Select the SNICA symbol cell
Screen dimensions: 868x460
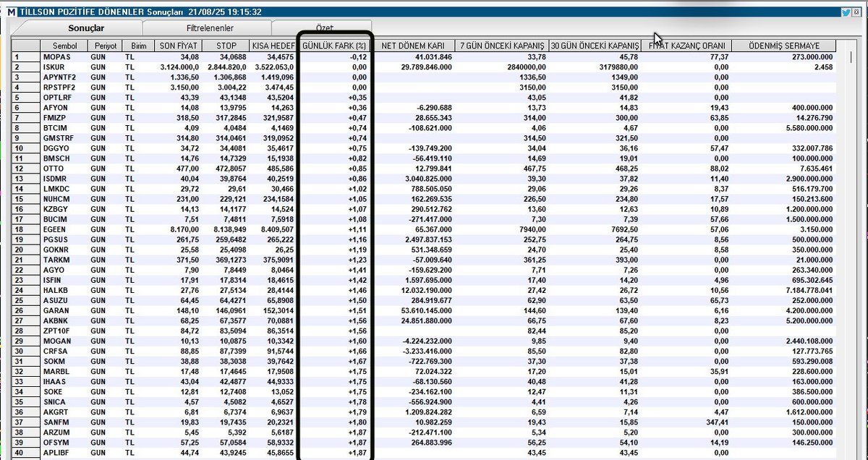(x=54, y=401)
